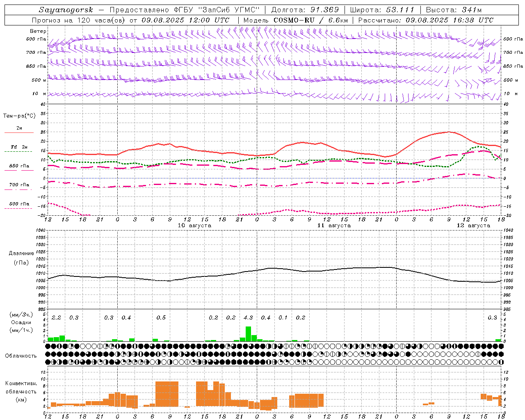Click the 'Td 2м' dew point legend entry

pos(19,147)
